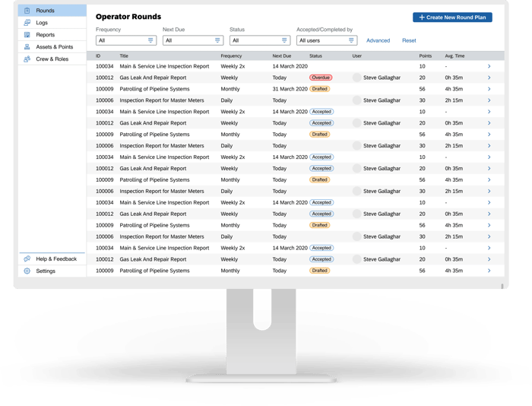
Task: Click 'Monthly' in the 31 March 2020 row
Action: [x=230, y=89]
